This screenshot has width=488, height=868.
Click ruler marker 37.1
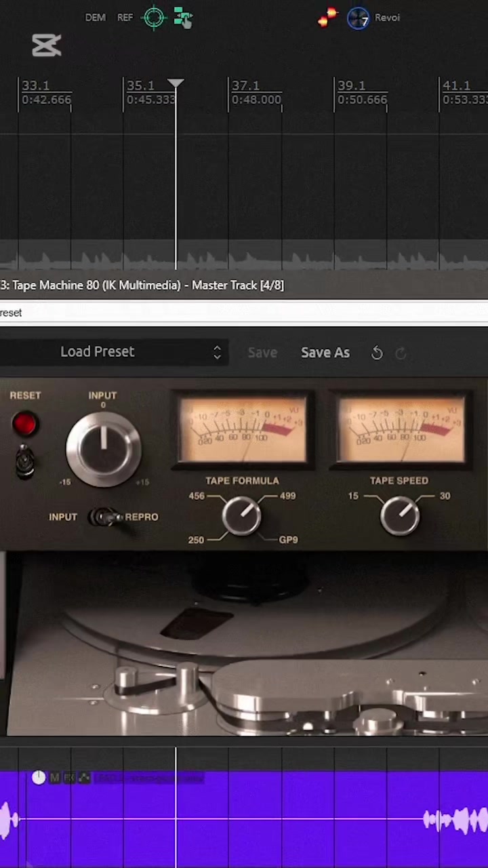pyautogui.click(x=245, y=85)
